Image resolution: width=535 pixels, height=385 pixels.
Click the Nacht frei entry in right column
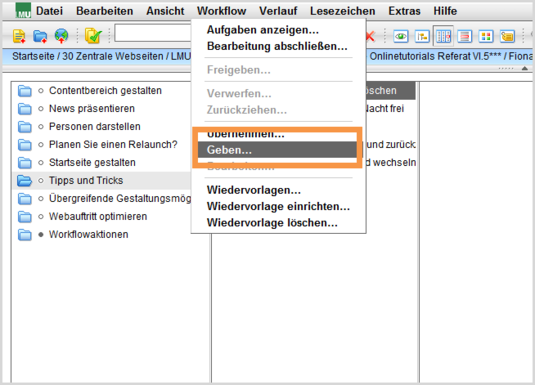pyautogui.click(x=384, y=109)
